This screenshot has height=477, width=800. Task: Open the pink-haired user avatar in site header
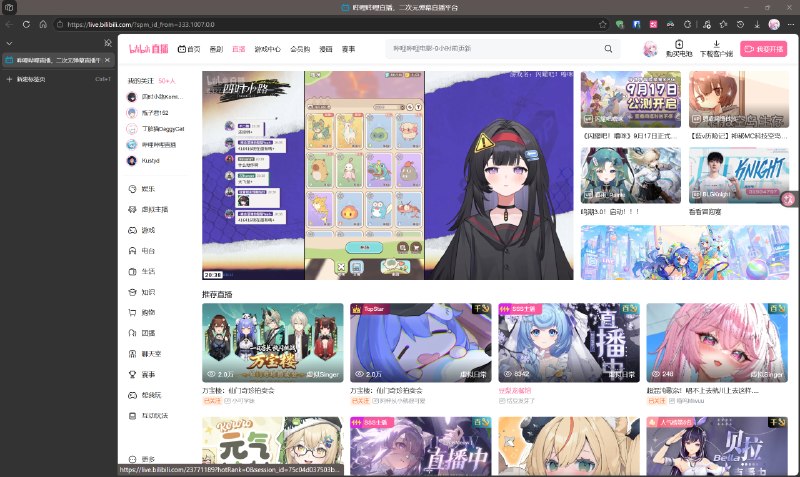point(650,49)
